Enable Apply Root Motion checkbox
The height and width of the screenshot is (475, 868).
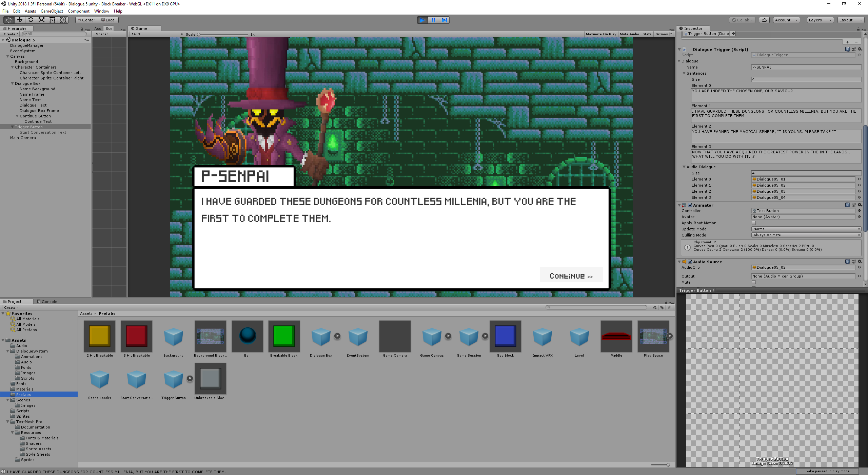click(753, 223)
